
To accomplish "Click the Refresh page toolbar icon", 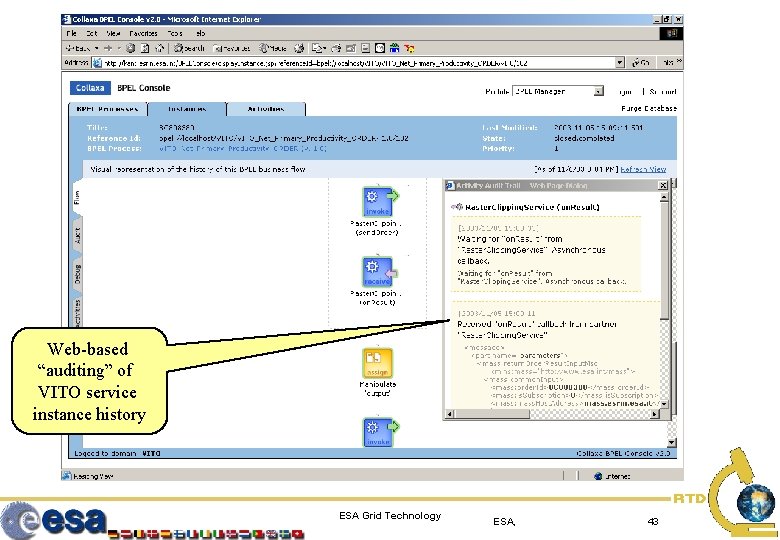I will coord(145,48).
